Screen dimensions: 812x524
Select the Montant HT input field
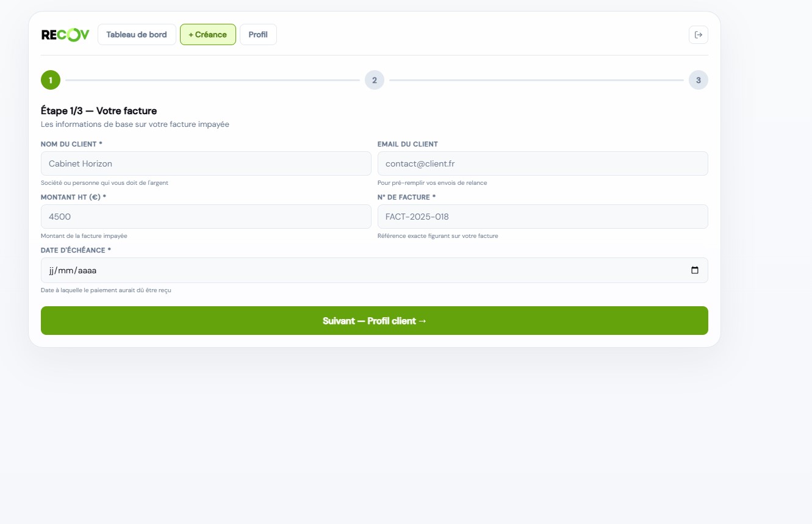pos(206,217)
